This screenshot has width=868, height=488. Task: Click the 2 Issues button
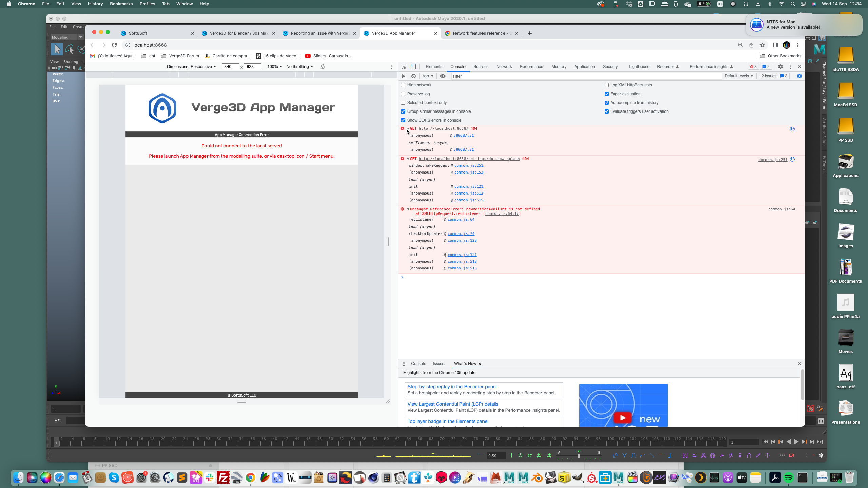click(774, 76)
